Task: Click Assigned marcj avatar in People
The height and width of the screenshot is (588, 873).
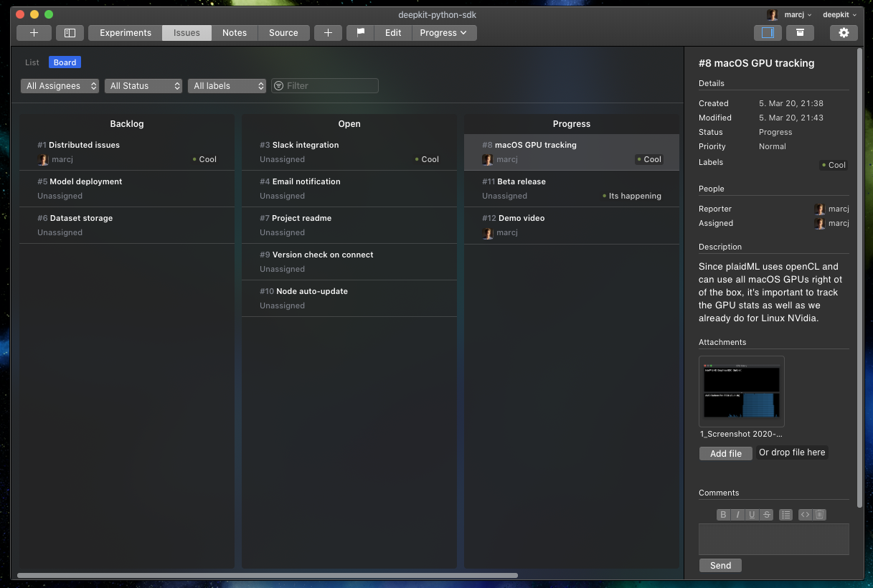Action: tap(820, 224)
